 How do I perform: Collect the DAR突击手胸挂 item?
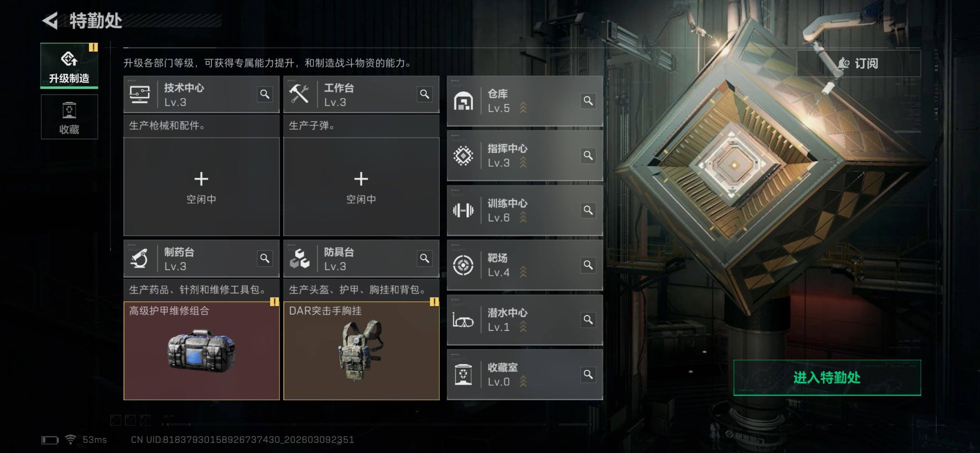[361, 351]
